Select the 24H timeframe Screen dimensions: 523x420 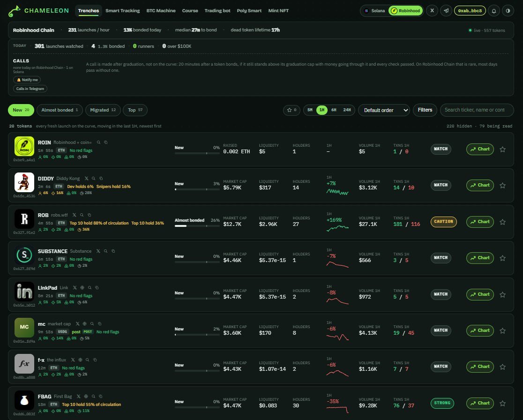[x=347, y=110]
